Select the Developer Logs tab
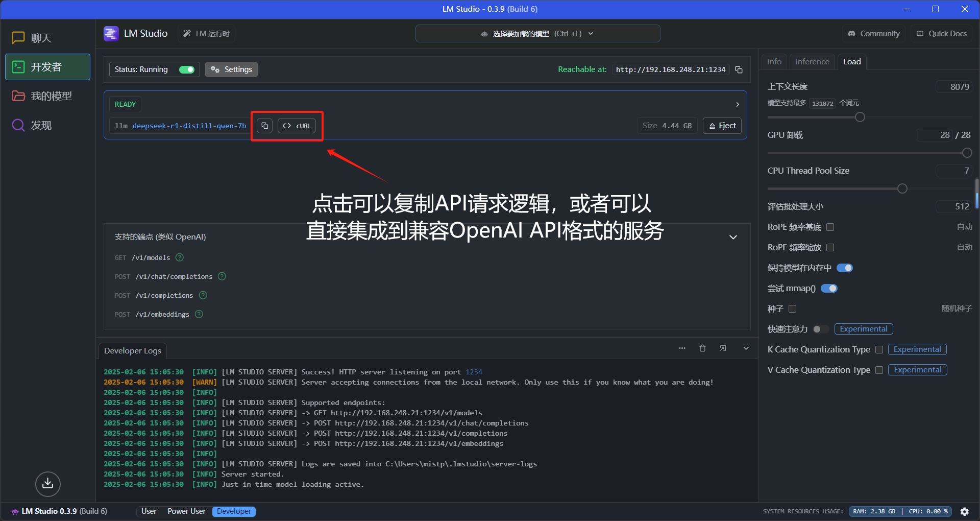 point(133,351)
